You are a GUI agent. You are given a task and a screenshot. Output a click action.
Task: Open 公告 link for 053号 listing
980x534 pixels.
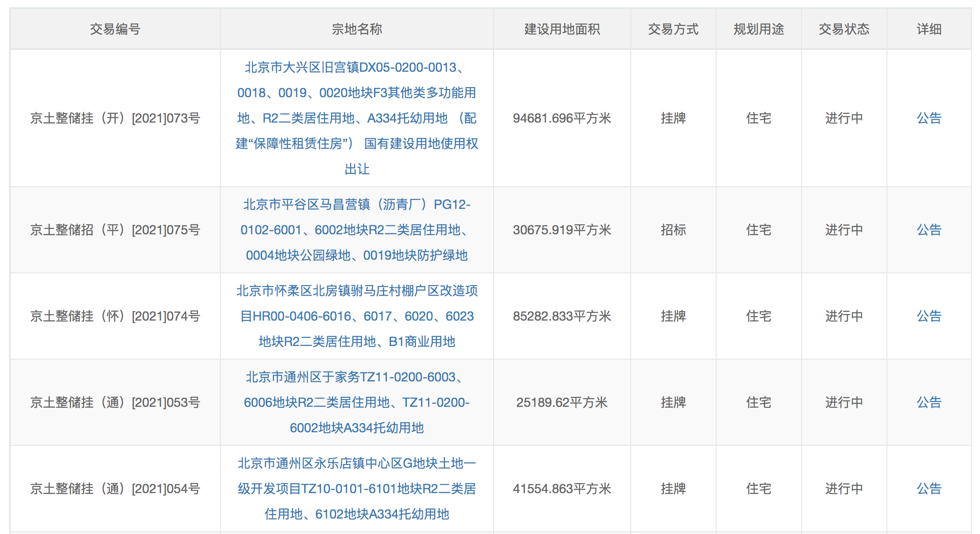929,402
